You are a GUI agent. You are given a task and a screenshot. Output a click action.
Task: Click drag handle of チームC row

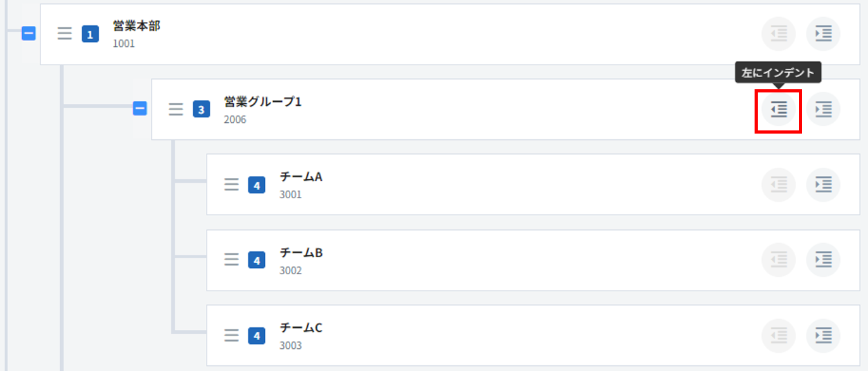coord(231,336)
